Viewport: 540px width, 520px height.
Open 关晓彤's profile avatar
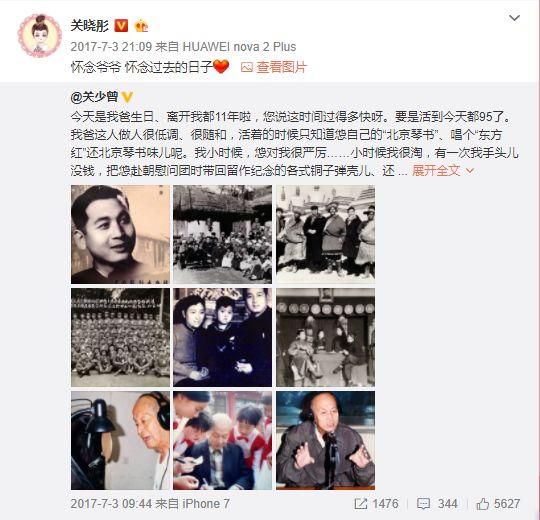[x=40, y=35]
